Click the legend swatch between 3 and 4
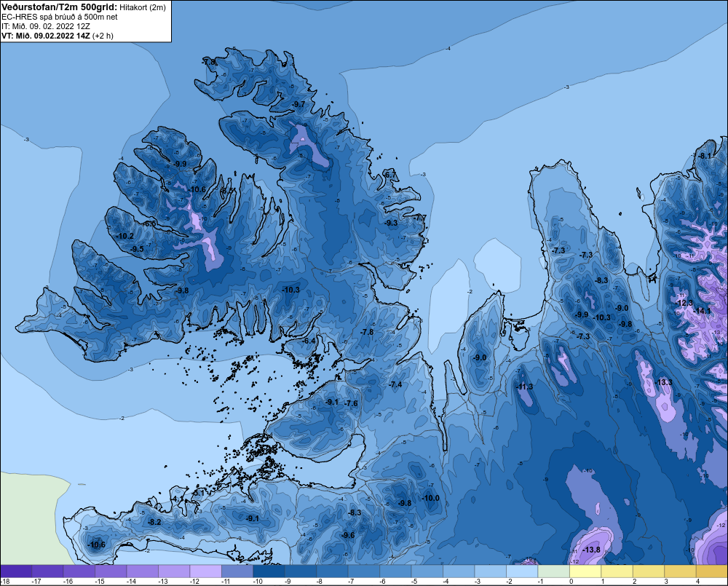The width and height of the screenshot is (728, 586). click(x=680, y=571)
